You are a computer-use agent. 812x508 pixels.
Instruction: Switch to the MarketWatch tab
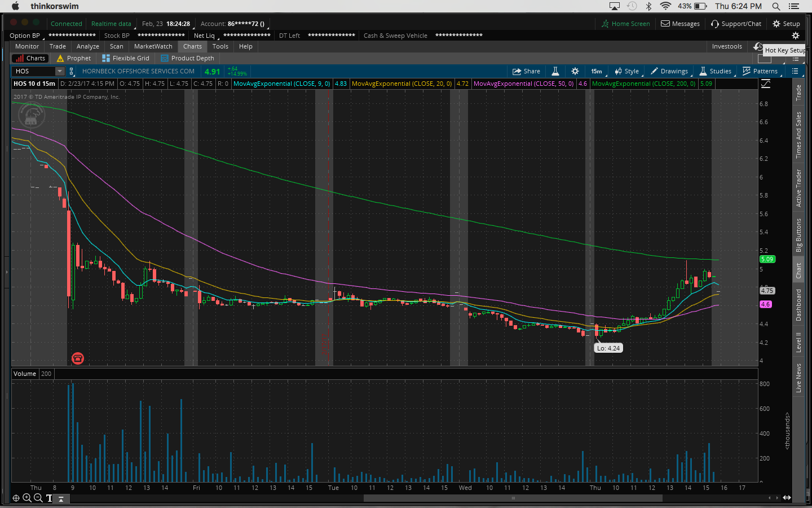(x=153, y=46)
